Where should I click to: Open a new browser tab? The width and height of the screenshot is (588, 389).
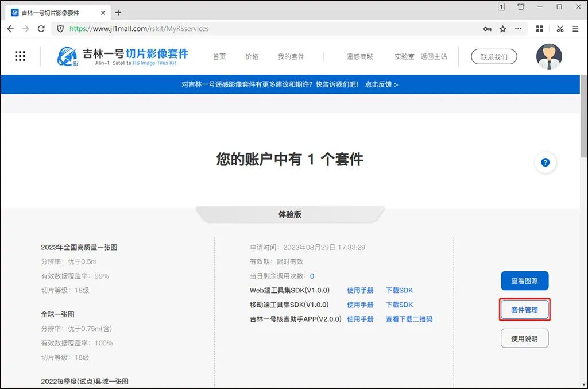pos(118,13)
